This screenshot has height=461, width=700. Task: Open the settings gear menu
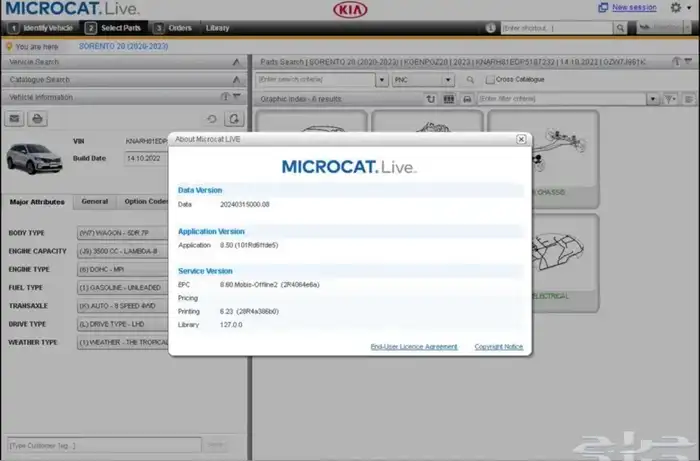pyautogui.click(x=675, y=8)
